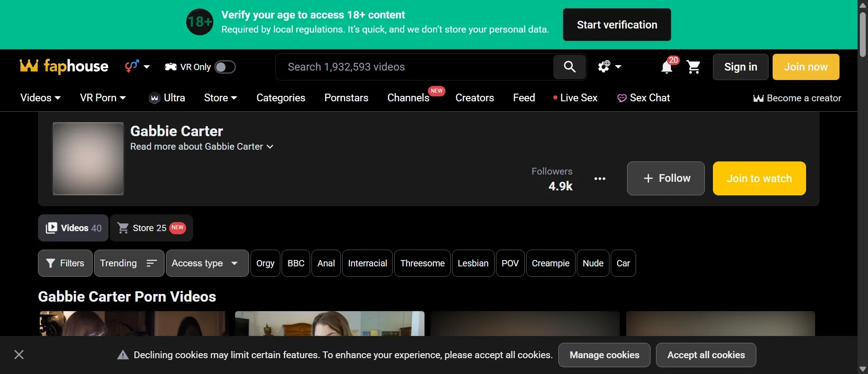Screen dimensions: 868x374
Task: Open the Access type dropdown
Action: (x=208, y=263)
